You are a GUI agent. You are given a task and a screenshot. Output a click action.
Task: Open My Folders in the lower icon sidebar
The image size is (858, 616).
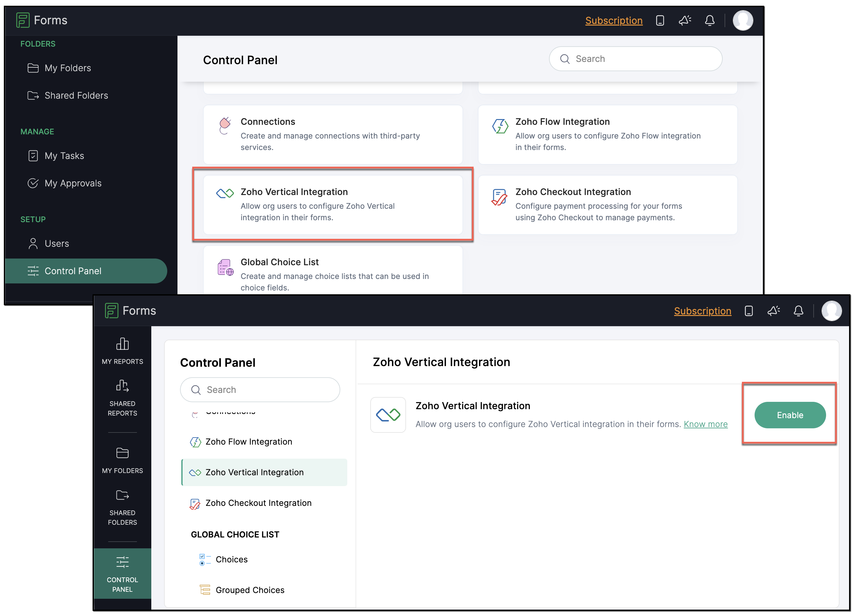122,460
